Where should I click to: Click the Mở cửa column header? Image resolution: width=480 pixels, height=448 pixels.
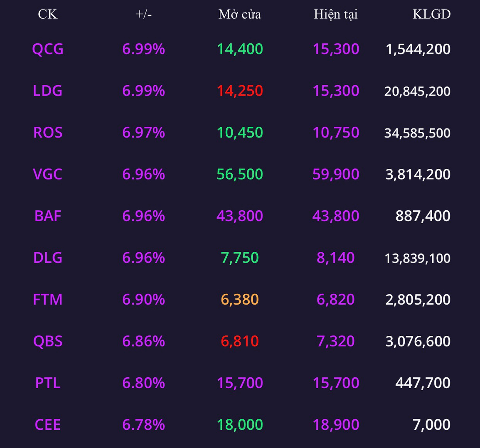click(x=240, y=14)
